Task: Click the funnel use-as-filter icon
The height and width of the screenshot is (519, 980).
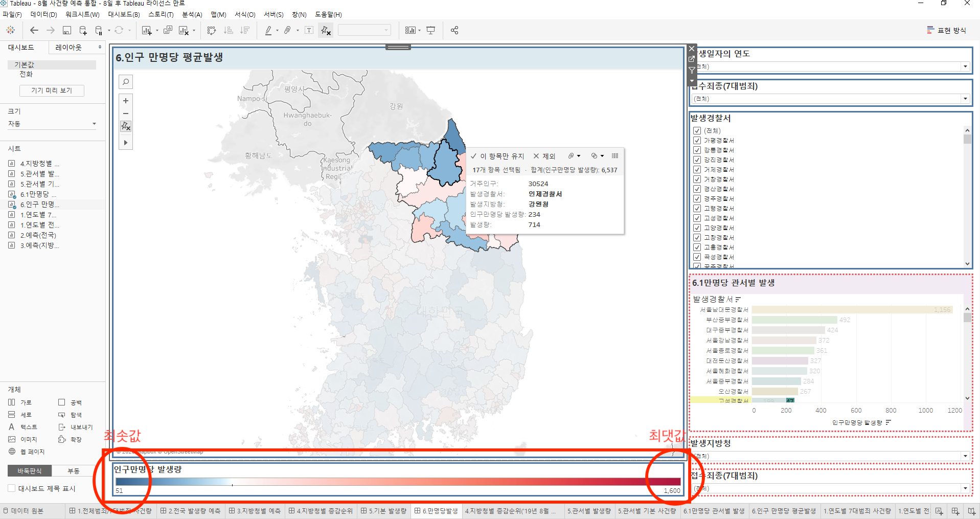Action: pos(692,70)
